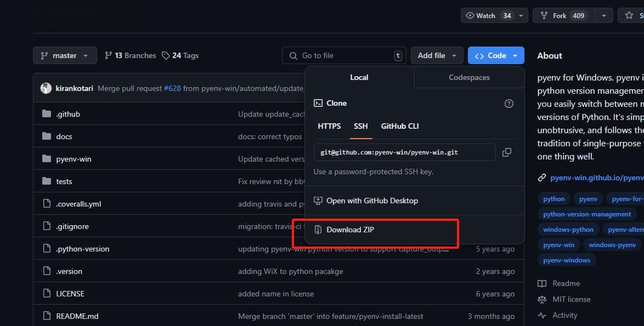This screenshot has width=644, height=326.
Task: View the 13 Branches list
Action: [131, 55]
